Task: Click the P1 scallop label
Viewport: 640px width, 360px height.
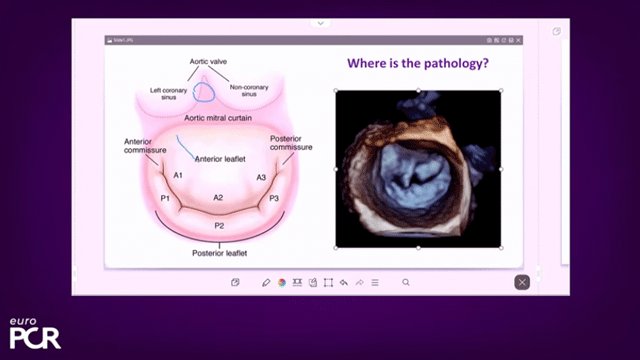Action: (x=165, y=198)
